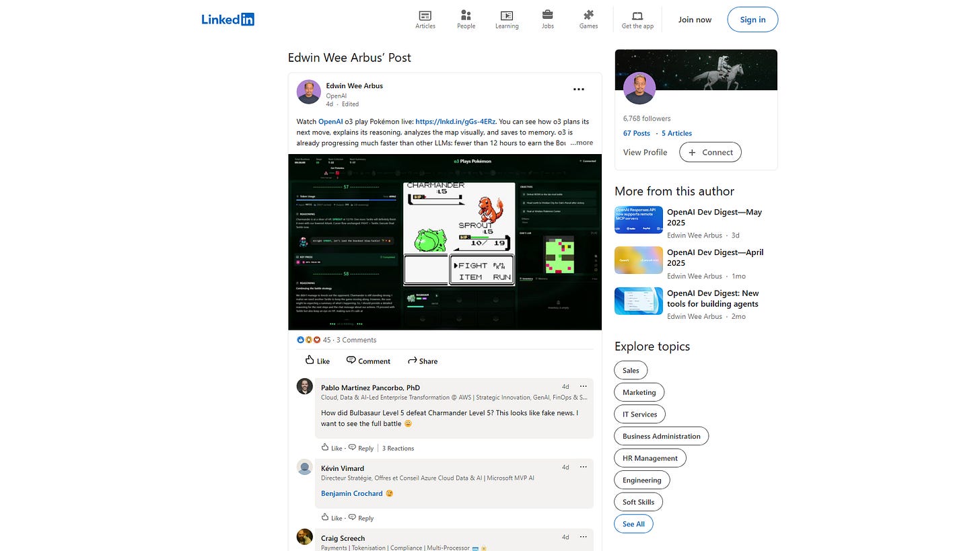Viewport: 980px width, 551px height.
Task: Expand post text with …more
Action: [x=582, y=143]
